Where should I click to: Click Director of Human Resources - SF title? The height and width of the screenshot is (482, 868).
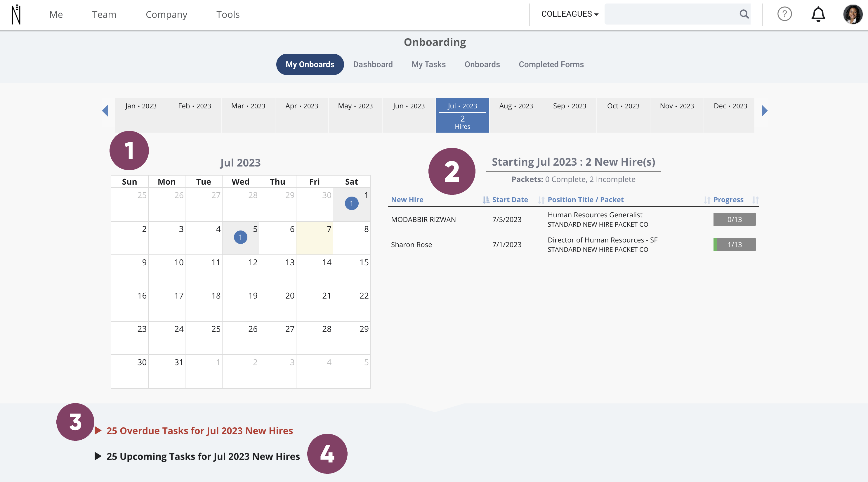[602, 240]
